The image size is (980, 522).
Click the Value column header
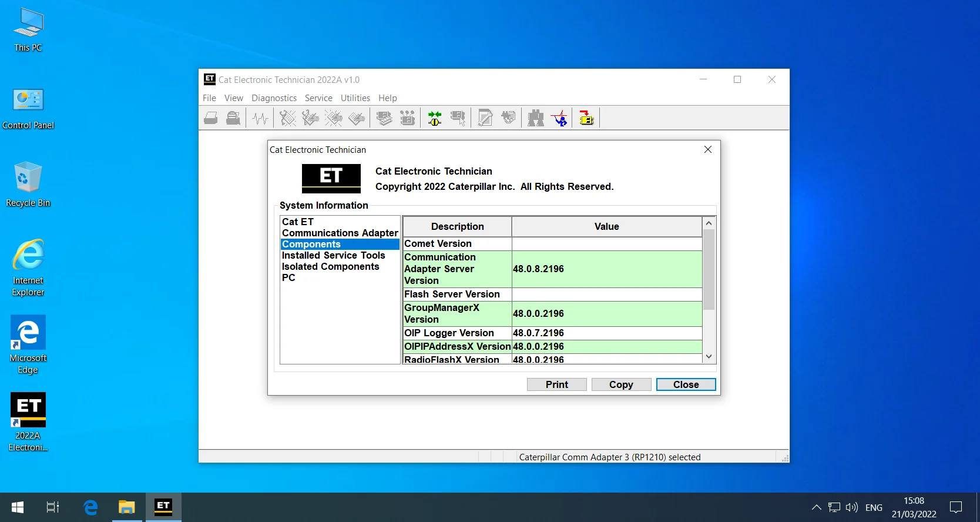(606, 226)
